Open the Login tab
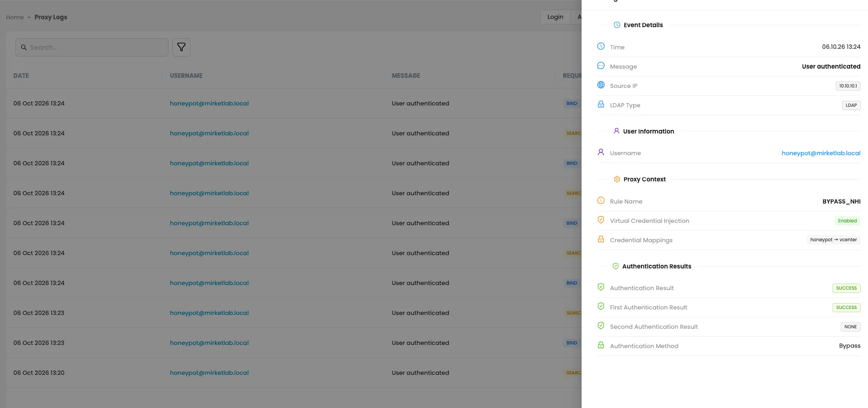Screen dimensions: 868x408 tap(555, 17)
